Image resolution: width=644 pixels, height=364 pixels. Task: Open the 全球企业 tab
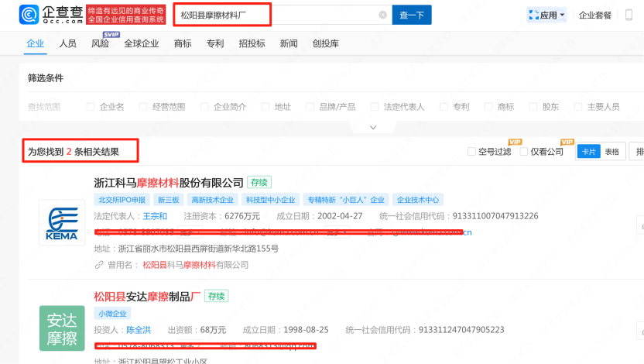[x=142, y=43]
